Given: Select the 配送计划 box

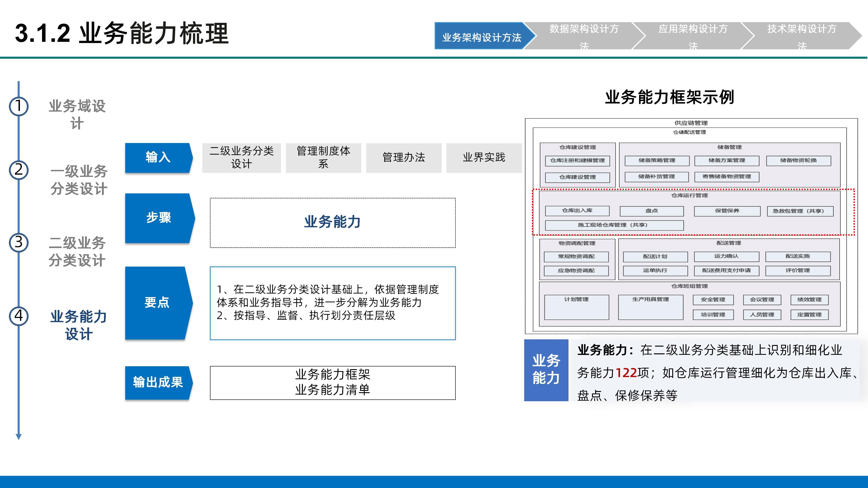Looking at the screenshot, I should tap(655, 257).
